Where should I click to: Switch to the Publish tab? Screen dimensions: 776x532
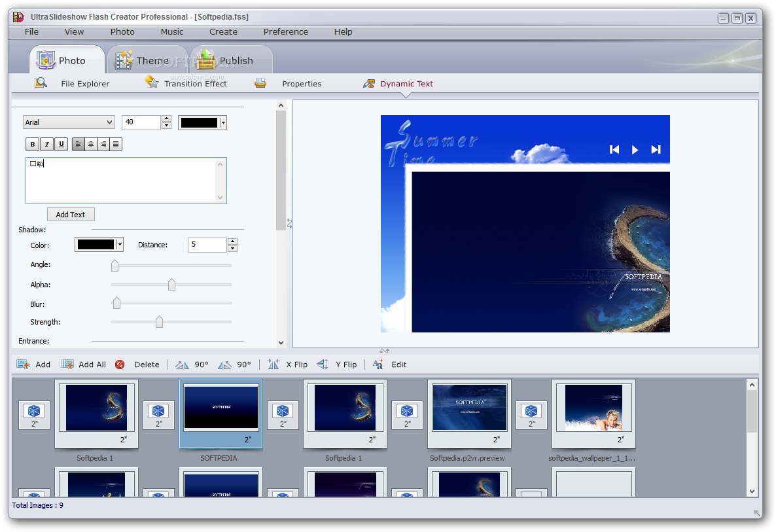[231, 60]
